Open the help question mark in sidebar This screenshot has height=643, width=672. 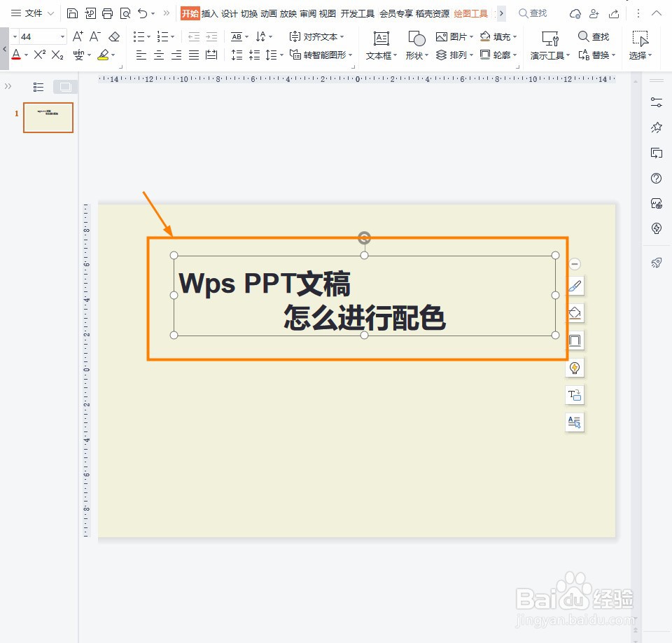656,179
